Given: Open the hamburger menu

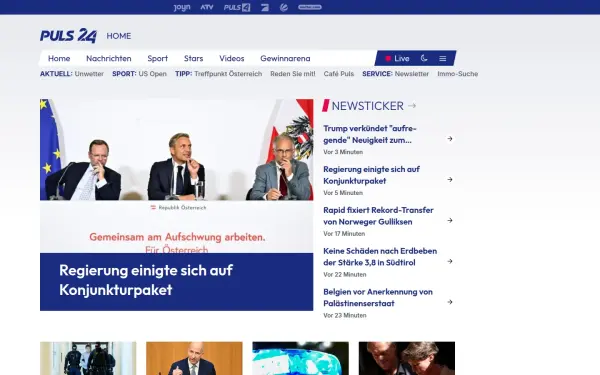Looking at the screenshot, I should (443, 58).
